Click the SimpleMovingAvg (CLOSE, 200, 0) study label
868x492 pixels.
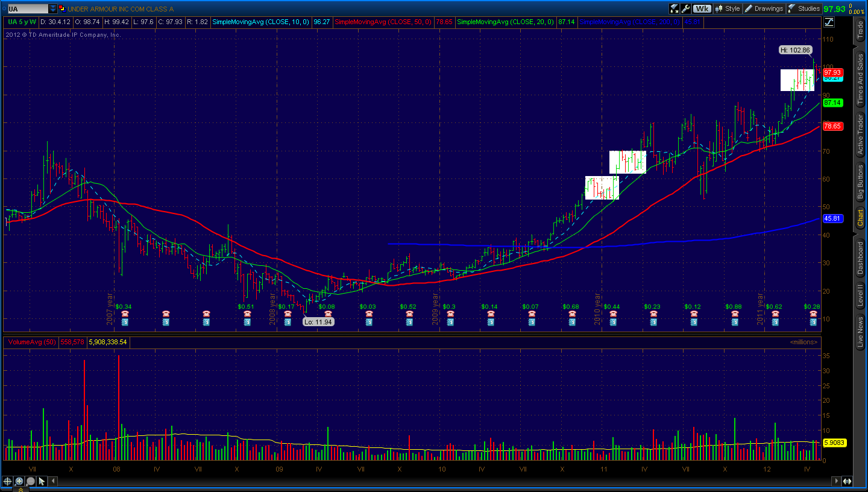[629, 22]
